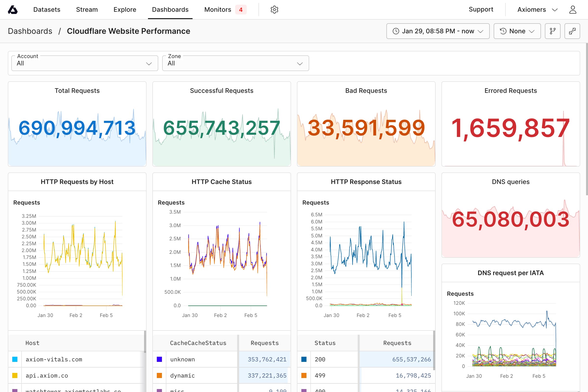Open the Datasets tab
Screen dimensions: 588x392
click(x=47, y=10)
